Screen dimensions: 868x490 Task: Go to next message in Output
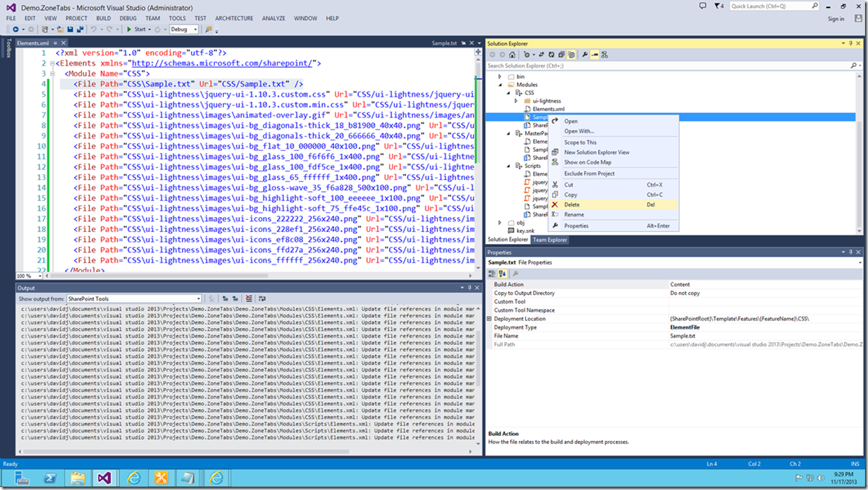click(235, 298)
